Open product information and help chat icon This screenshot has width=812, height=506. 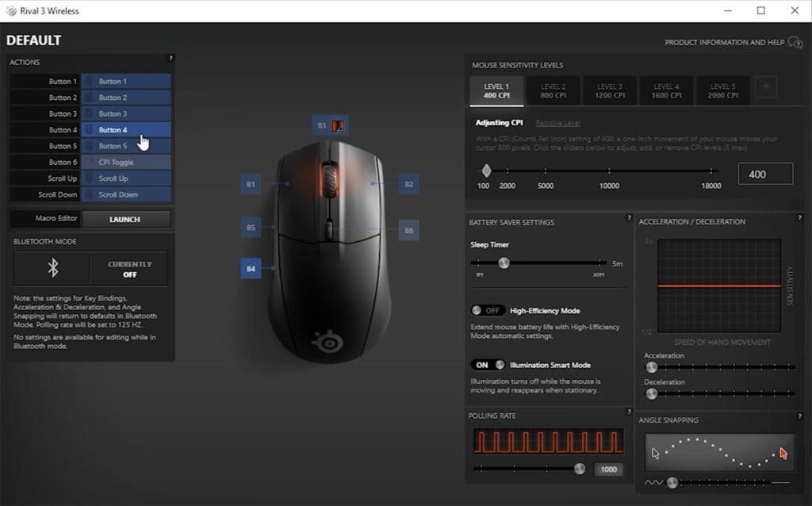point(795,42)
